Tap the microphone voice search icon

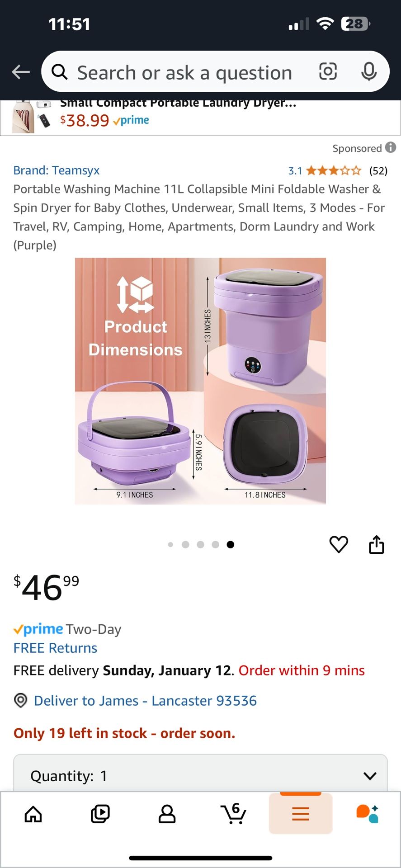click(x=369, y=72)
